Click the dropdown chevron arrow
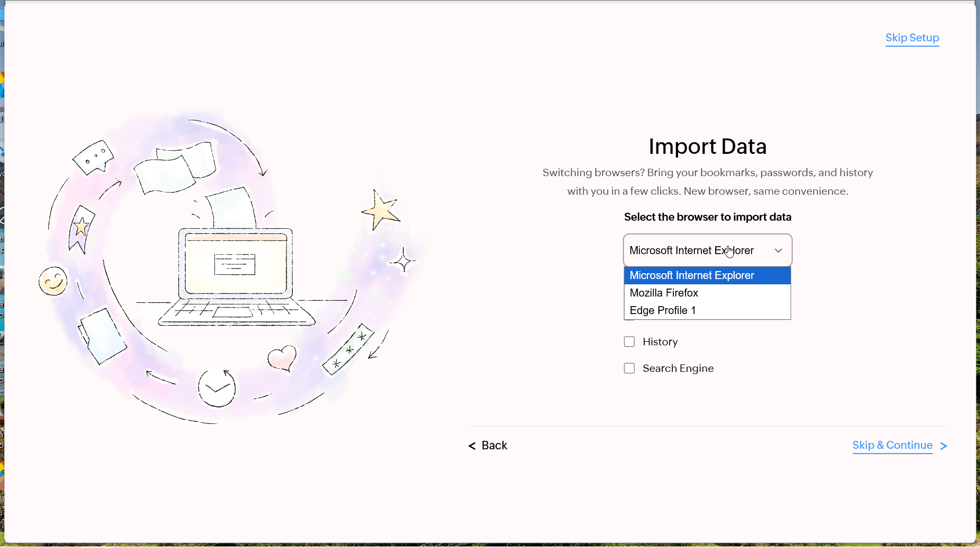The height and width of the screenshot is (548, 980). pyautogui.click(x=778, y=250)
